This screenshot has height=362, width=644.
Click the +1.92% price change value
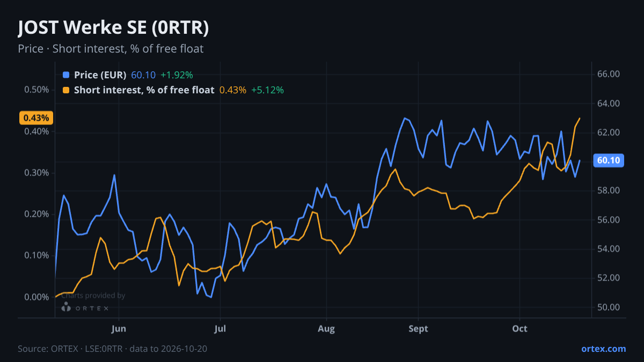point(177,75)
